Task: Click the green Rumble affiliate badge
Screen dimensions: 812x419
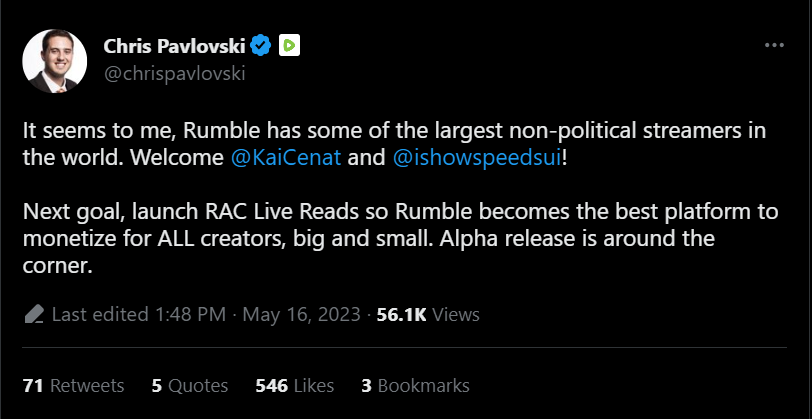Action: pyautogui.click(x=288, y=45)
